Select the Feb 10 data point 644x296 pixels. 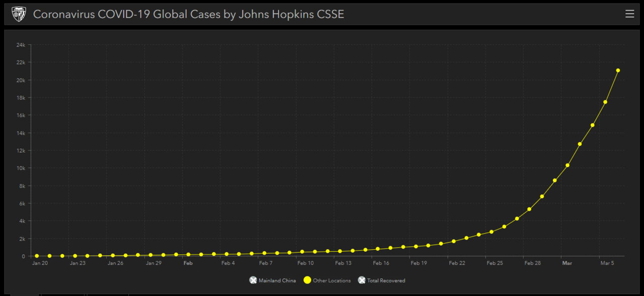click(302, 252)
